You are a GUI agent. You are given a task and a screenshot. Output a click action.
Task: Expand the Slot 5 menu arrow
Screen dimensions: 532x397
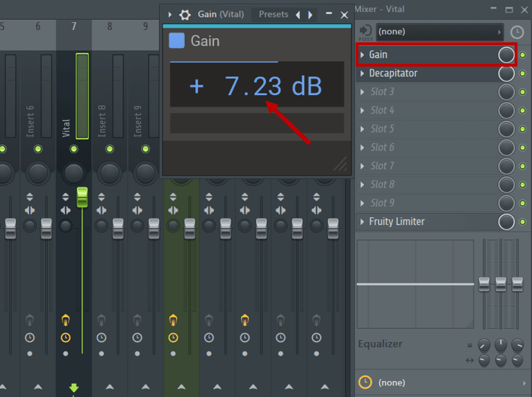pyautogui.click(x=363, y=129)
